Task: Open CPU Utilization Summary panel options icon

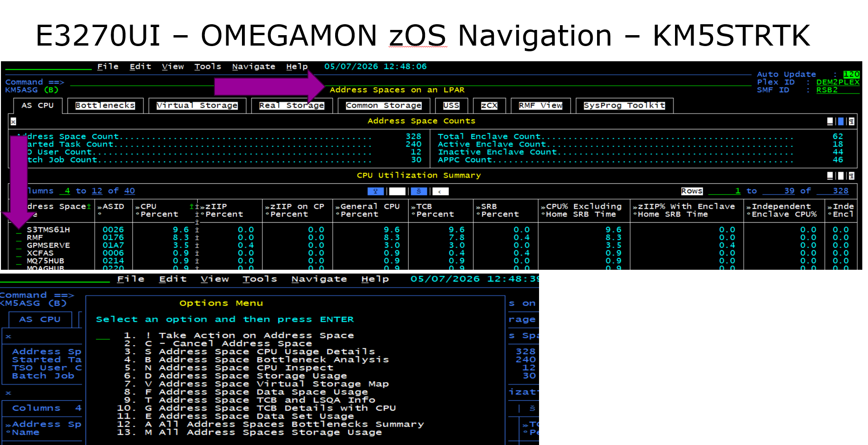Action: [851, 176]
